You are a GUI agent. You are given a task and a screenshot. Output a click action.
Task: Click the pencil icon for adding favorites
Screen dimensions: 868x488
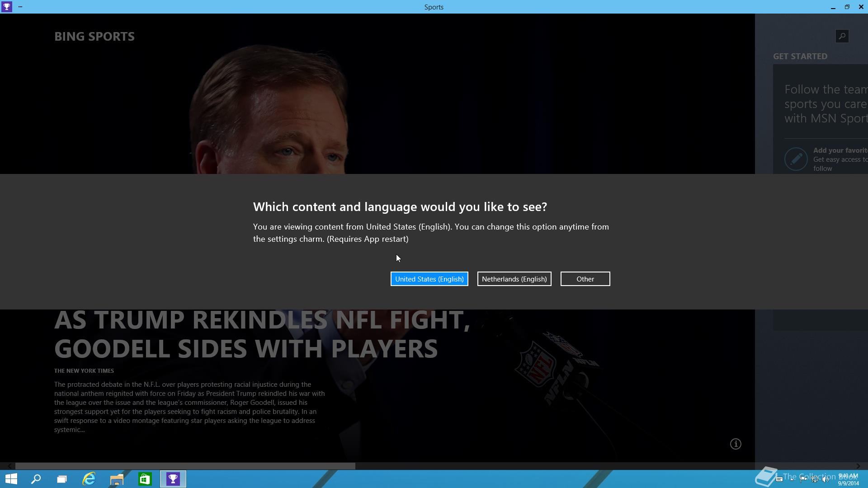pos(796,159)
